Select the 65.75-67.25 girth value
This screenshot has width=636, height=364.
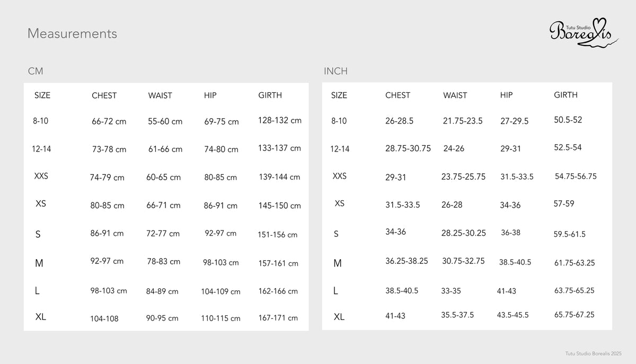pyautogui.click(x=575, y=314)
